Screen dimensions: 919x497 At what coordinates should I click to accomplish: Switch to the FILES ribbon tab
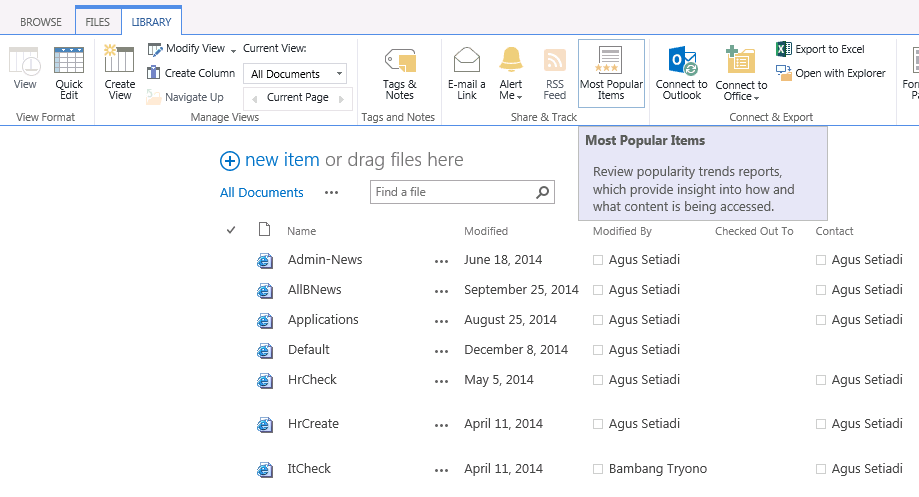point(98,22)
